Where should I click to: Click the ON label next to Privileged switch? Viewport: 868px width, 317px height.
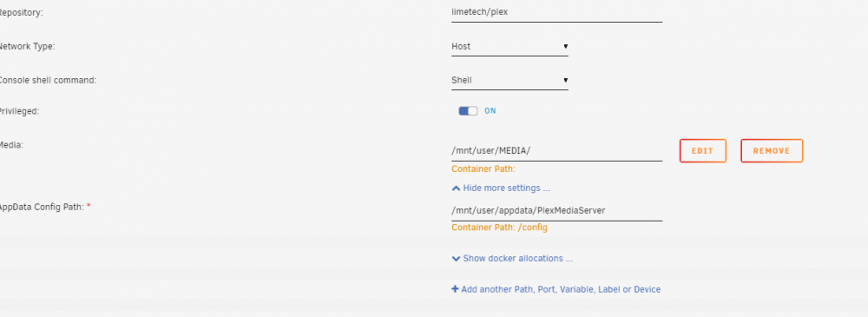tap(490, 111)
